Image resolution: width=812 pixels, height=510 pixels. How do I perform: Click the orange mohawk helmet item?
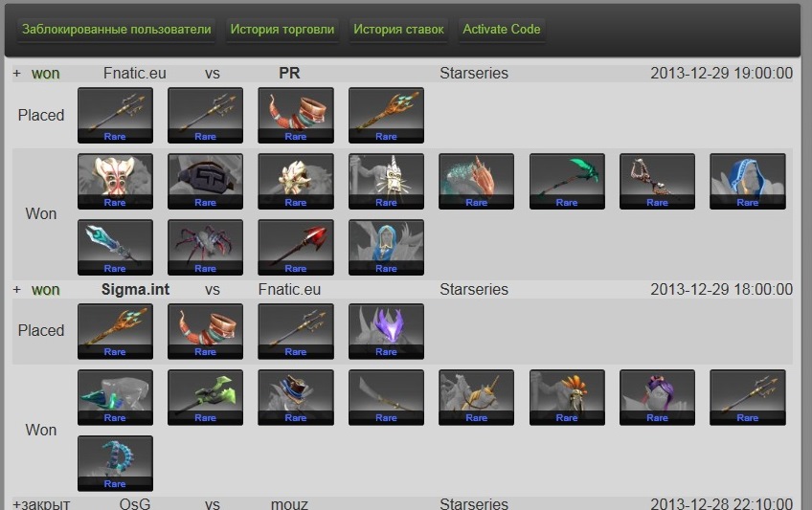point(567,398)
